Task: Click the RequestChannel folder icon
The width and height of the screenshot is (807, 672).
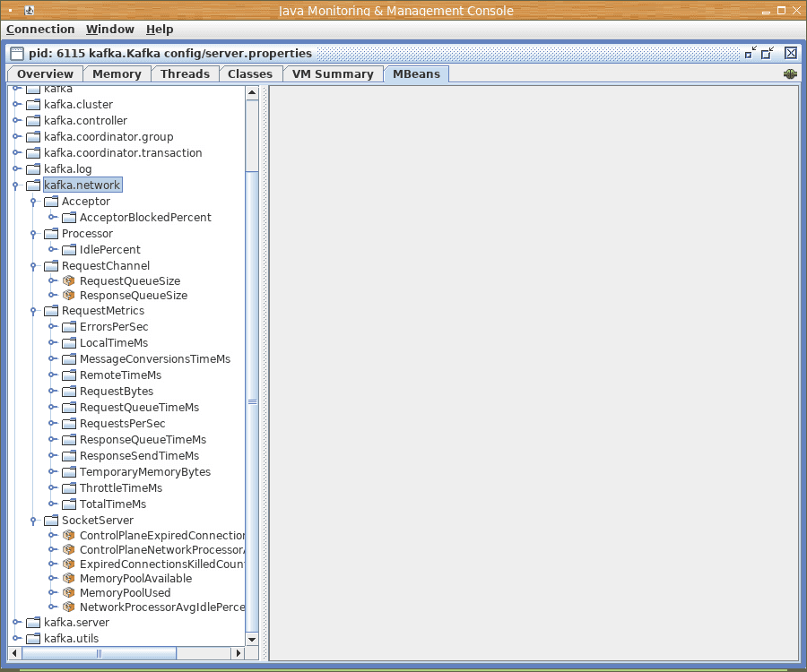Action: [x=51, y=266]
